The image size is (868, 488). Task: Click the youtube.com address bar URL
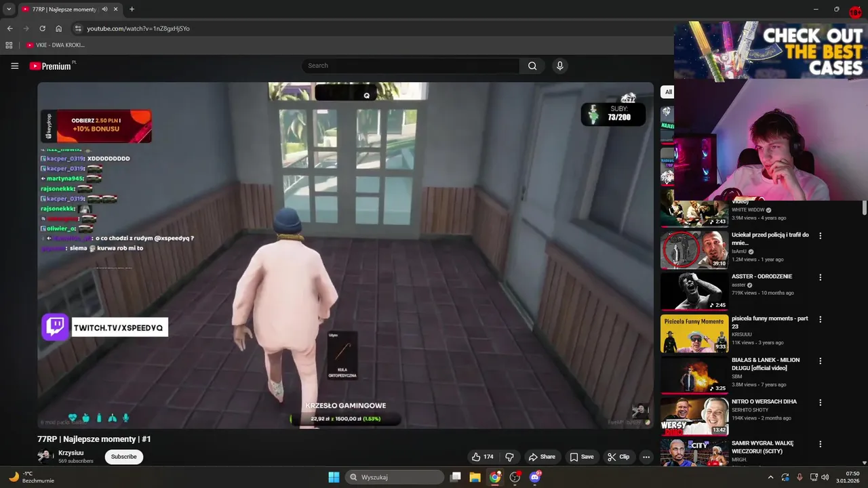point(138,28)
